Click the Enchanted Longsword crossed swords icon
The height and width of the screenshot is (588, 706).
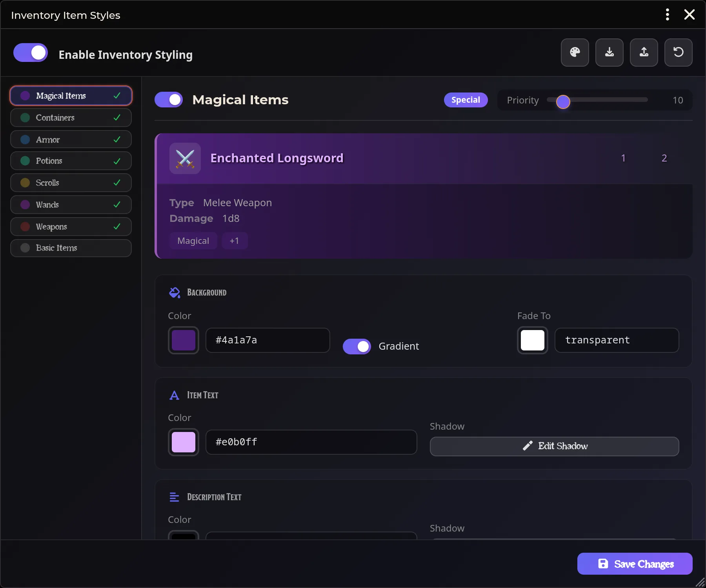[x=185, y=158]
